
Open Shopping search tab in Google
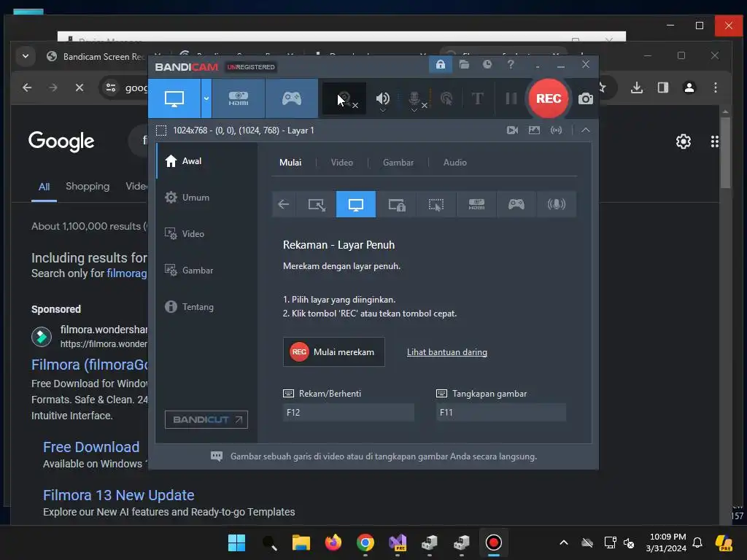(x=88, y=186)
